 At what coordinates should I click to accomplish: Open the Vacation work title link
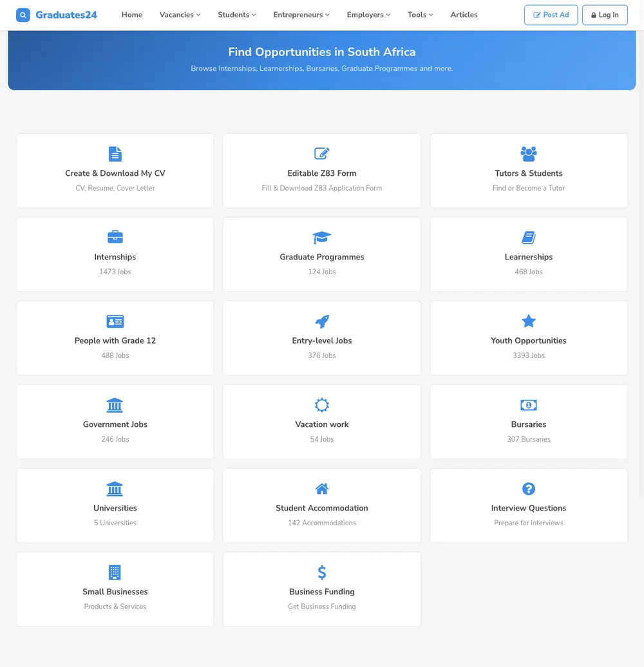[x=321, y=424]
